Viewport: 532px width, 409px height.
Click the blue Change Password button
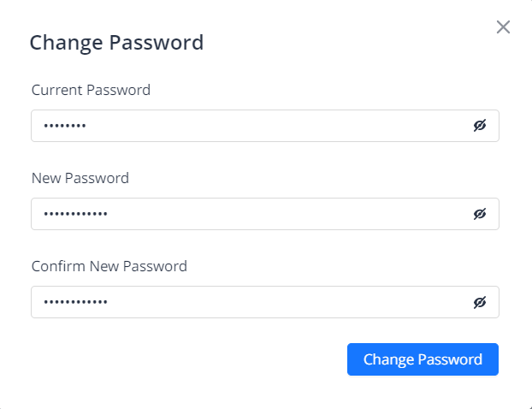423,359
